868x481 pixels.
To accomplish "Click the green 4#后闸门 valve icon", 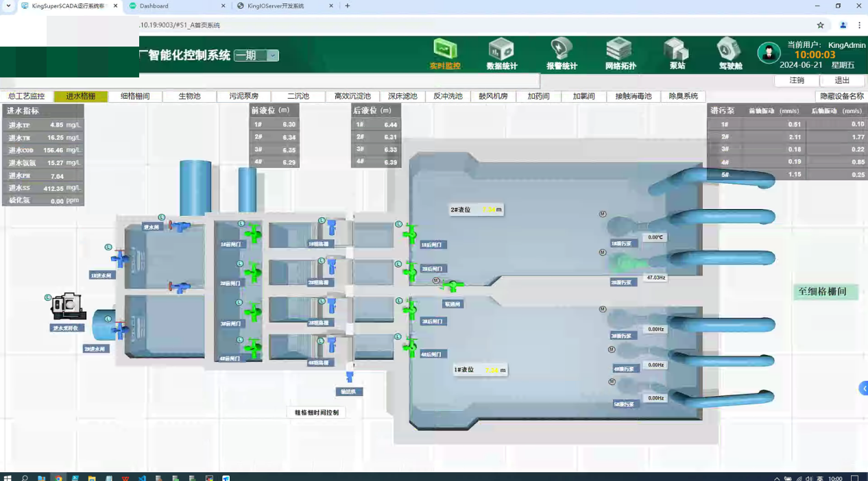I will click(x=410, y=346).
